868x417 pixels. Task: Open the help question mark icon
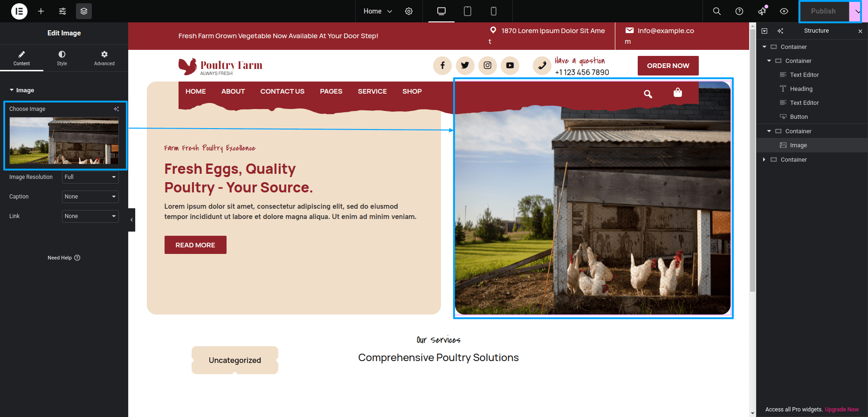(739, 11)
